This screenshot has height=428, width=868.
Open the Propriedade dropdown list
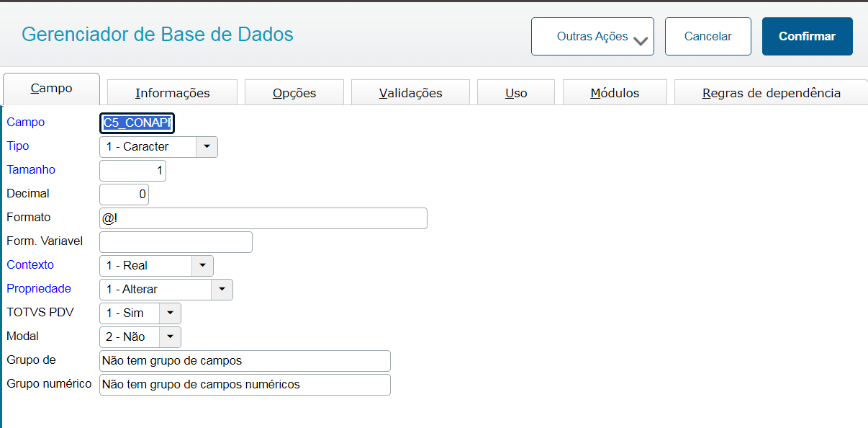click(x=222, y=289)
